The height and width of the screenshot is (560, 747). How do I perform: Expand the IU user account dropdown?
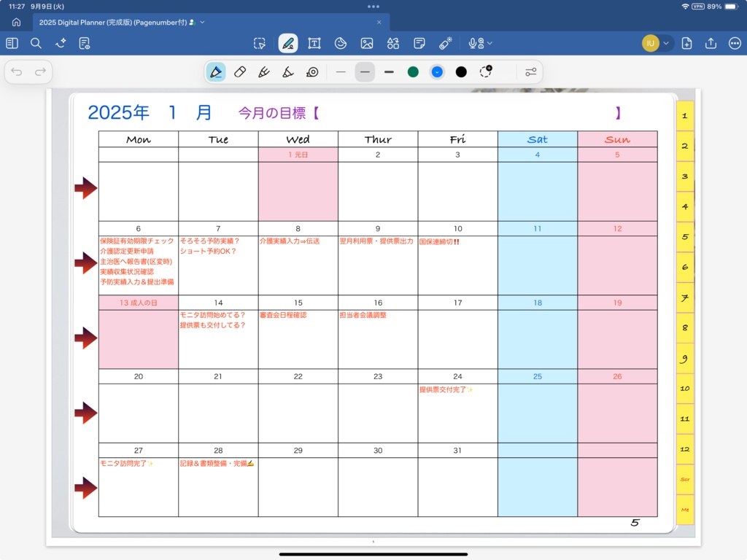click(x=666, y=43)
